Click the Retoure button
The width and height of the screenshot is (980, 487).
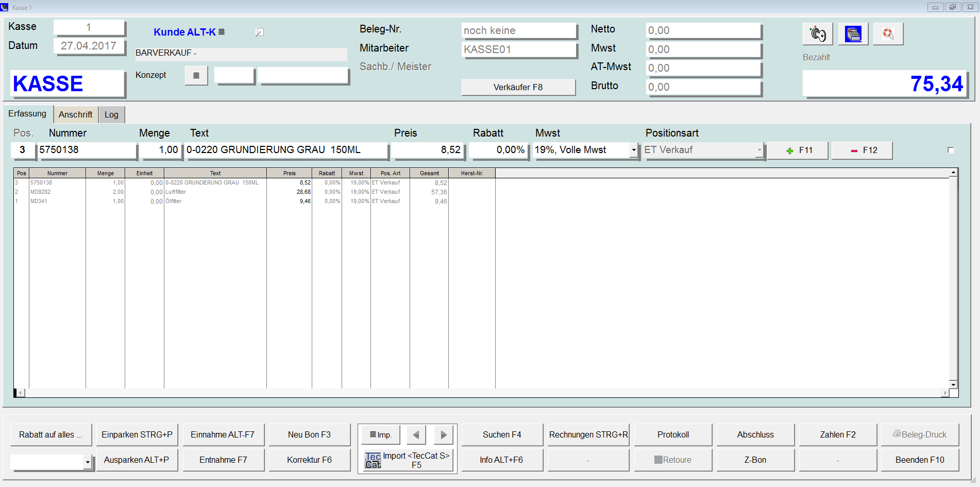[673, 460]
